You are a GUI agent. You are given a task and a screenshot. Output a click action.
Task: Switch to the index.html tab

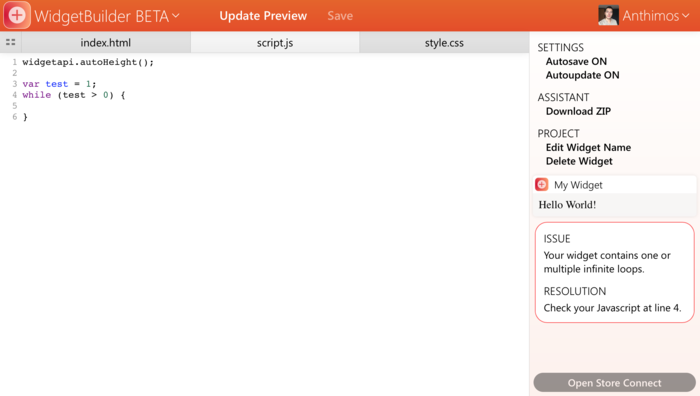[x=106, y=43]
